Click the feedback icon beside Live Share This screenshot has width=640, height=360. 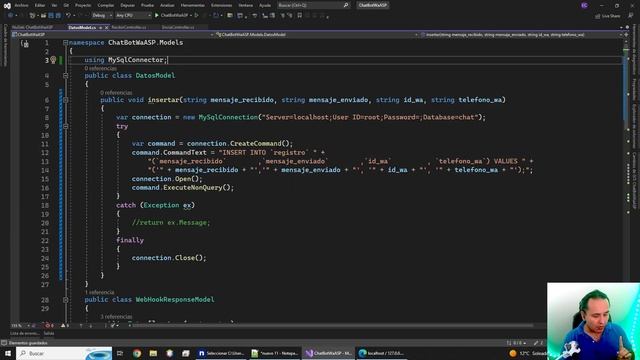tap(631, 16)
